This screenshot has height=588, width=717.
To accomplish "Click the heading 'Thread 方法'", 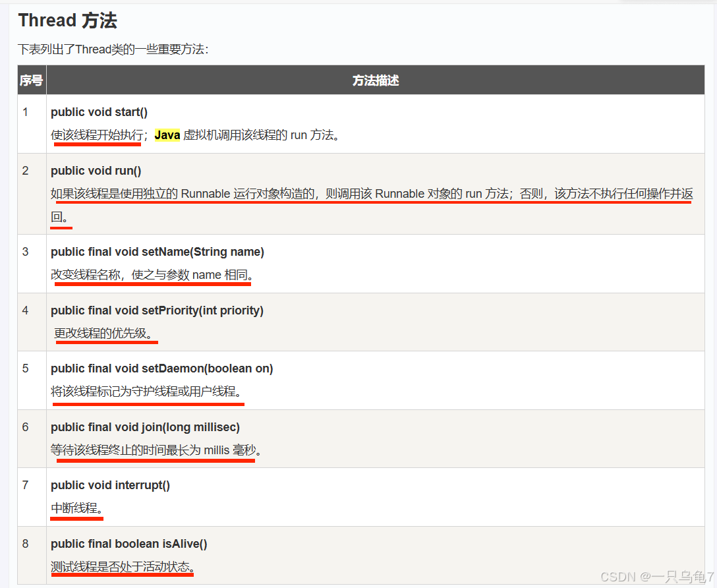I will click(x=68, y=20).
